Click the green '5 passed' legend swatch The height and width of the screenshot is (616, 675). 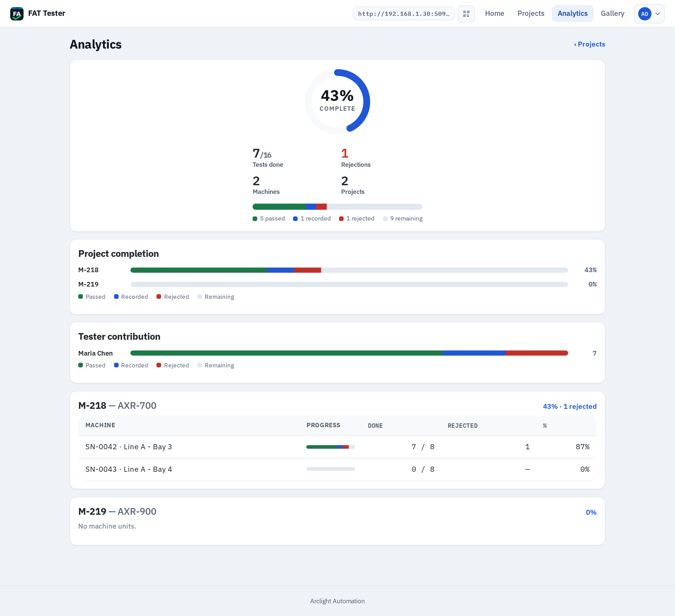(x=255, y=219)
